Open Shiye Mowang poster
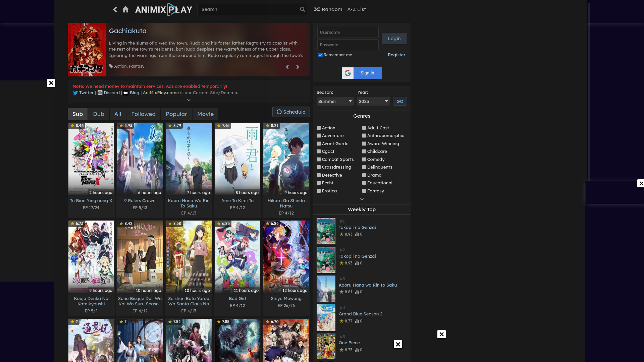The image size is (644, 362). (286, 257)
